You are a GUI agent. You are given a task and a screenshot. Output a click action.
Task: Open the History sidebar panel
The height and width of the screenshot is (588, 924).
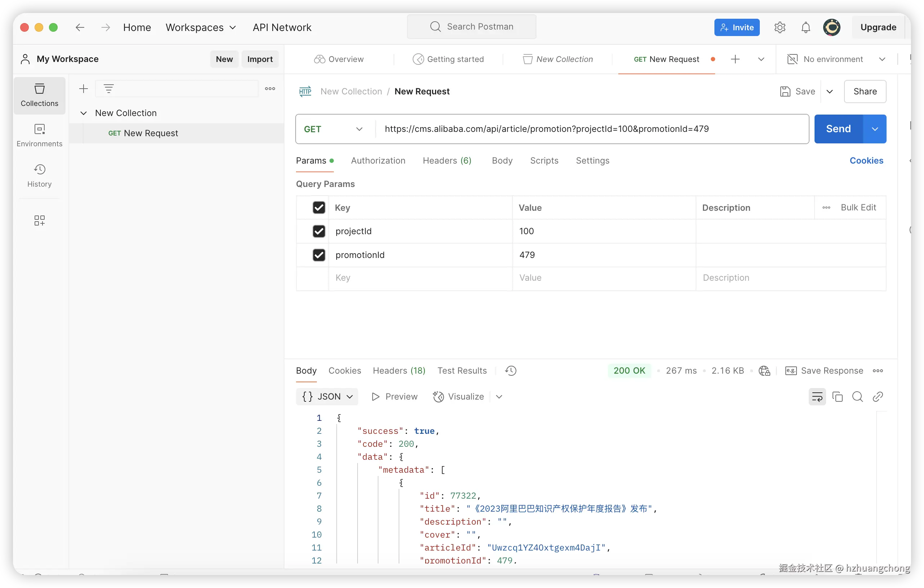coord(39,175)
